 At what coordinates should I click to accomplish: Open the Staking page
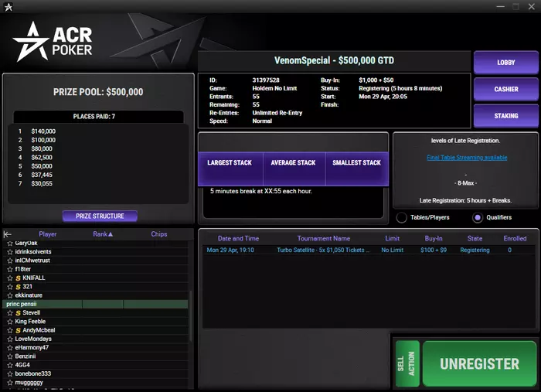[x=505, y=116]
